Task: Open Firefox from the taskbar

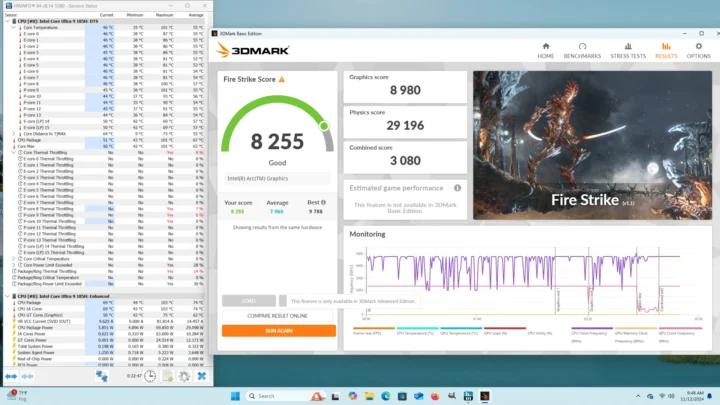Action: point(435,396)
